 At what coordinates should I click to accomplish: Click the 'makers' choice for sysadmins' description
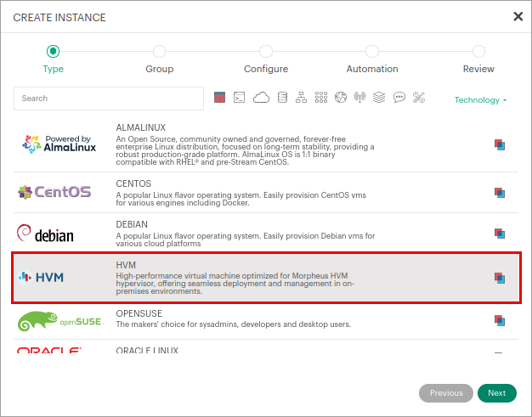pos(234,324)
